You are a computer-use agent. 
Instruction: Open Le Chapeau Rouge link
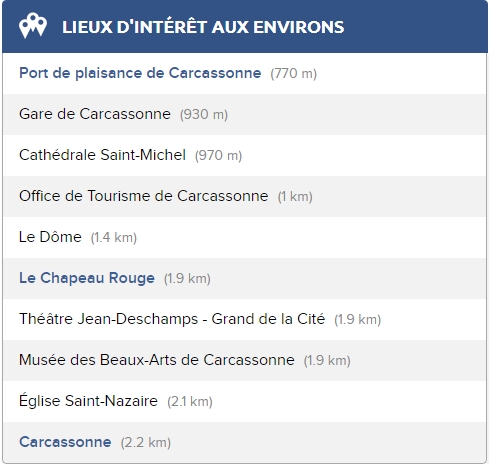pyautogui.click(x=87, y=278)
